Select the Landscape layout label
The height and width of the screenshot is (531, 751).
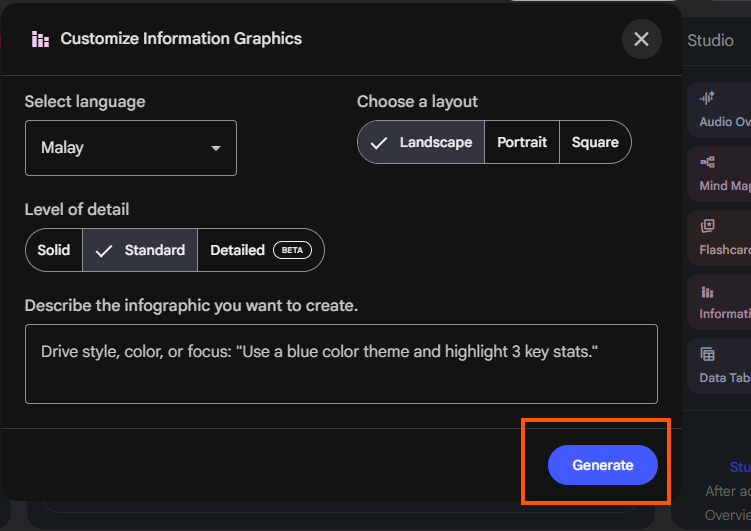pos(435,142)
